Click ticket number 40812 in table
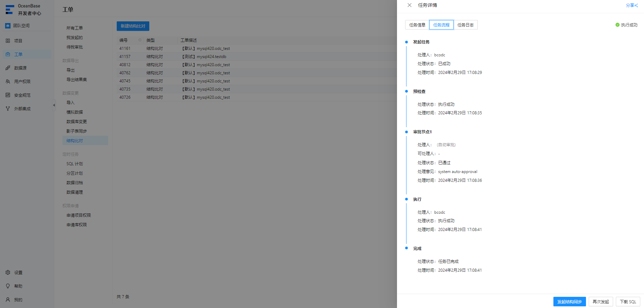The image size is (644, 308). coord(125,65)
